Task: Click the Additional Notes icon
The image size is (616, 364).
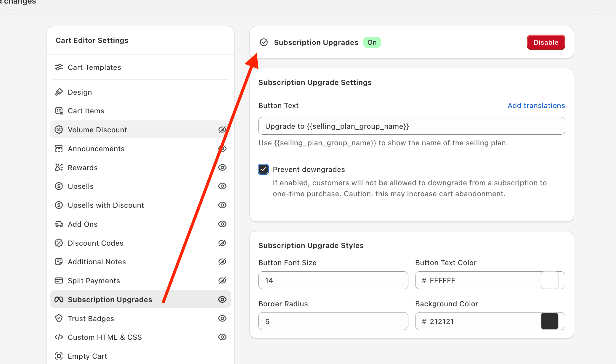Action: click(59, 262)
